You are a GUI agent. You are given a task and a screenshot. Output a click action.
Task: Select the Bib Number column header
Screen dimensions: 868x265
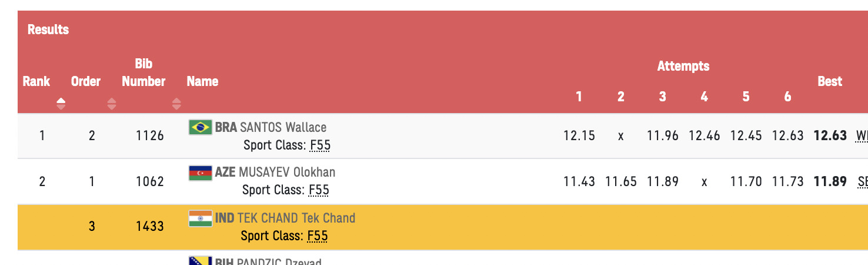point(143,73)
